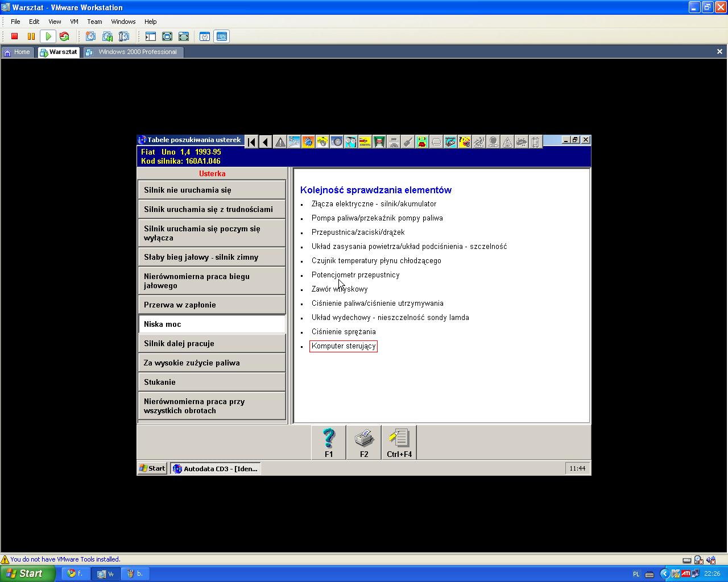Open the View menu
This screenshot has height=582, width=728.
[x=55, y=22]
